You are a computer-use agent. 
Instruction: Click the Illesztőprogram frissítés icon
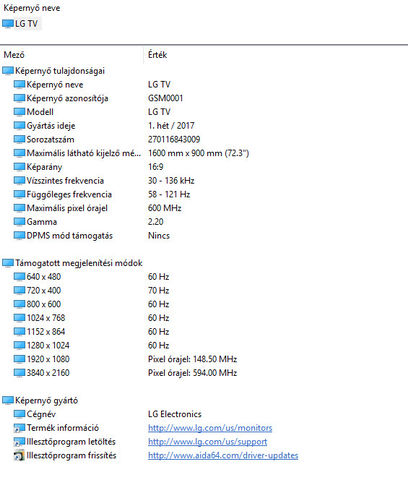(19, 455)
